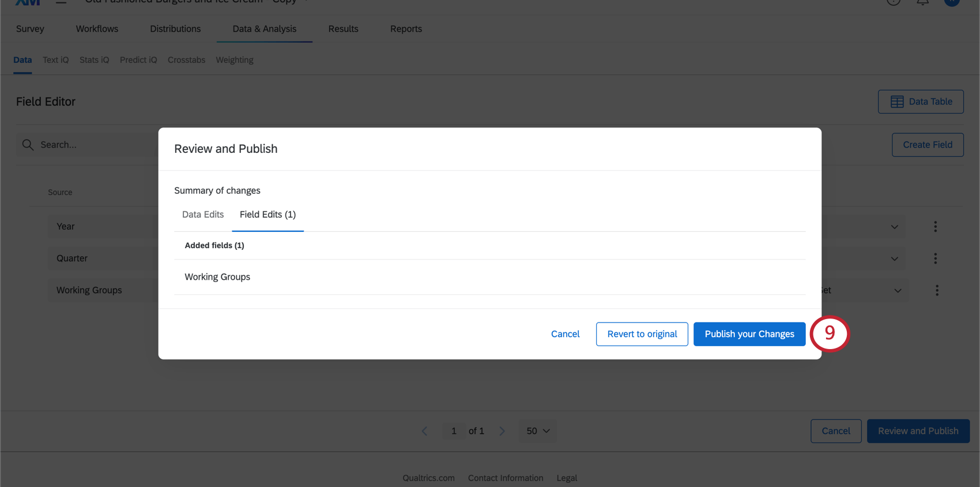This screenshot has width=980, height=487.
Task: Open the Workflows tab
Action: click(x=97, y=29)
